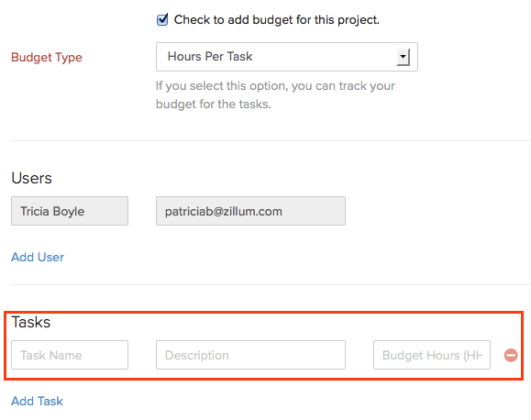Remove the task row with red minus icon

coord(511,355)
